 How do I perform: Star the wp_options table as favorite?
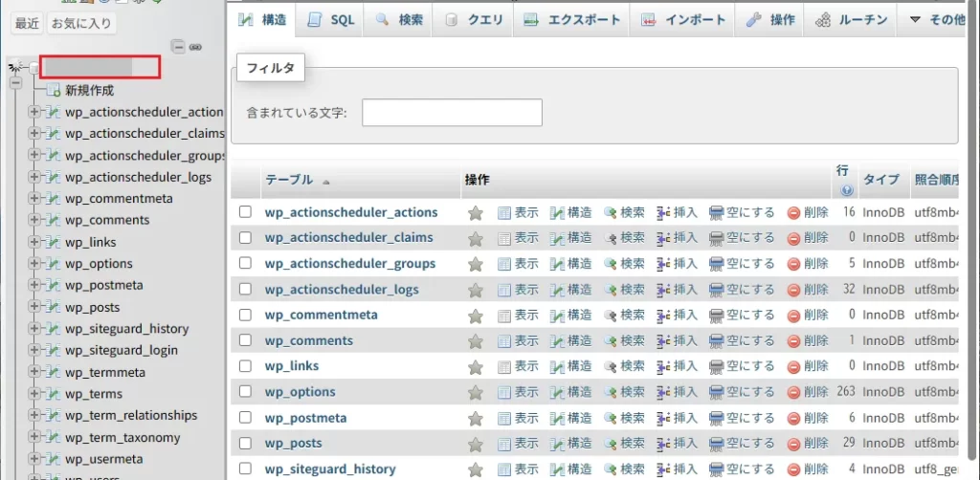click(476, 392)
